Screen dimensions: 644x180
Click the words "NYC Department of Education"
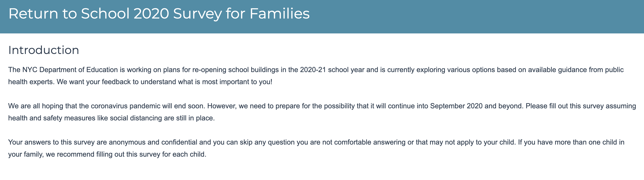[x=70, y=70]
